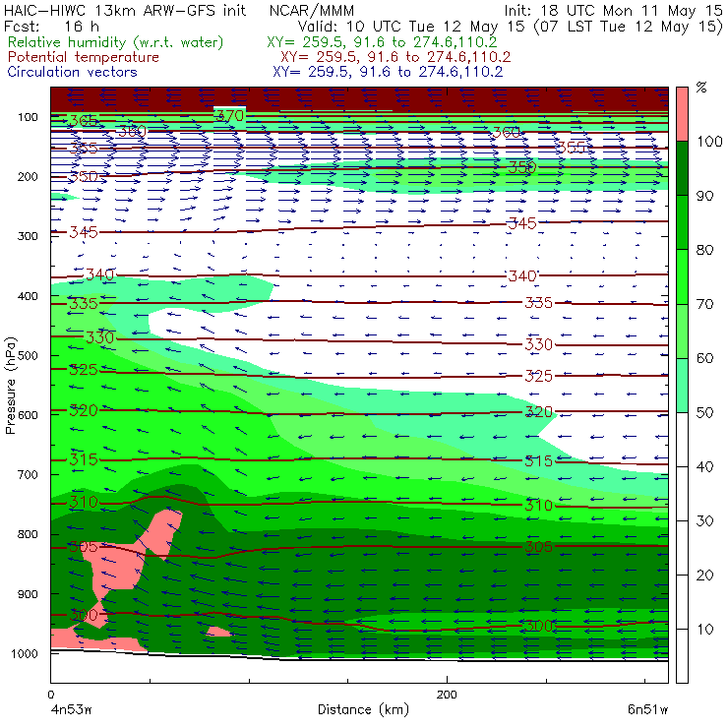Click the '600' hPa pressure axis label
728x728 pixels.
point(28,414)
